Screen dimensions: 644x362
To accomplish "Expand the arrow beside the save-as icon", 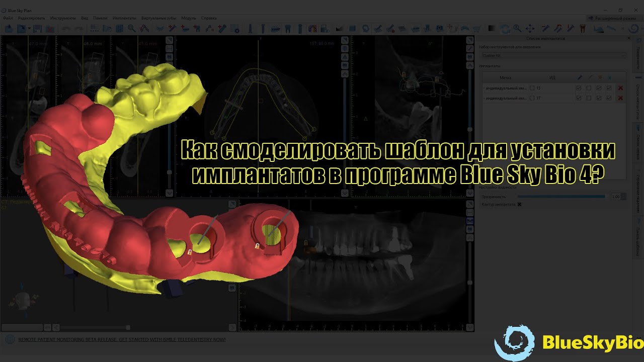I will [29, 29].
